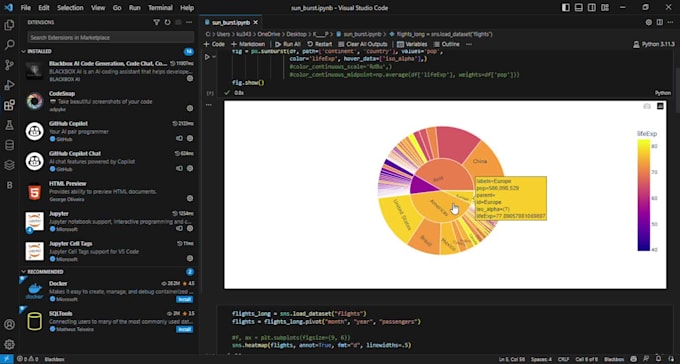Image resolution: width=680 pixels, height=364 pixels.
Task: Click the editor settings gear near tab bar
Action: point(649,22)
